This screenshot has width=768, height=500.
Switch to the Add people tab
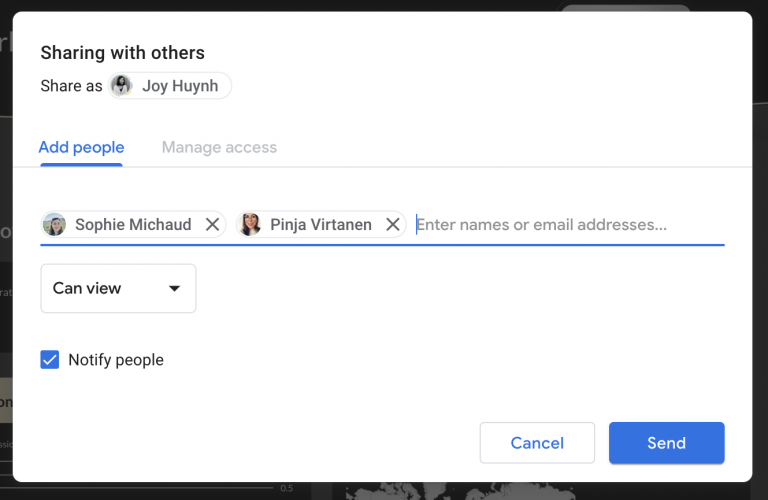pos(81,148)
